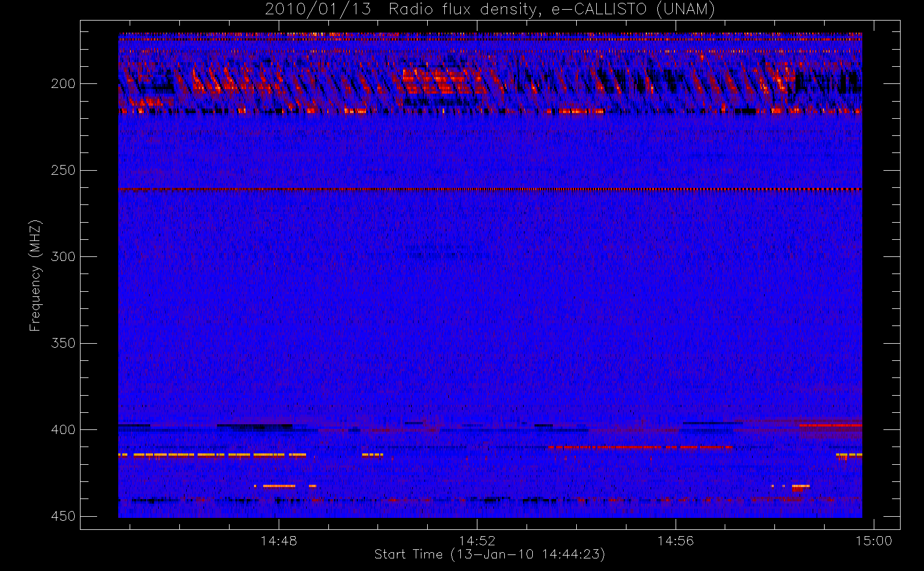Click the date "2010/01/13" in the title
The image size is (924, 571).
coord(318,10)
